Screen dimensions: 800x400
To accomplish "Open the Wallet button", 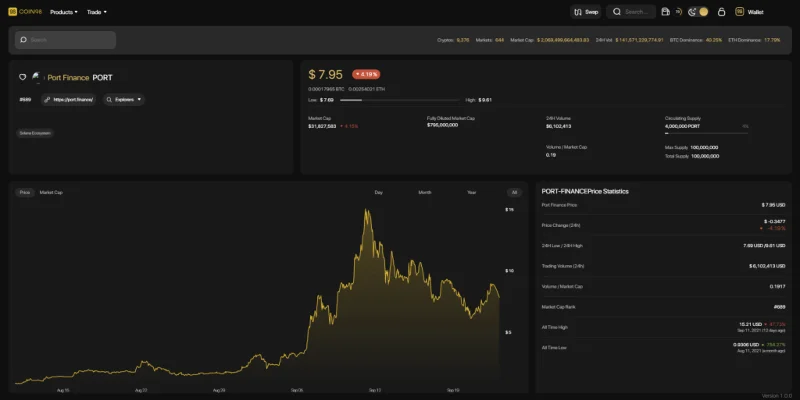I will point(750,12).
